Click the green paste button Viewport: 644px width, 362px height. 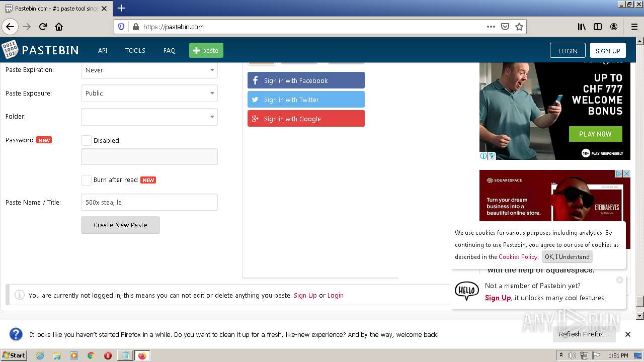point(206,50)
